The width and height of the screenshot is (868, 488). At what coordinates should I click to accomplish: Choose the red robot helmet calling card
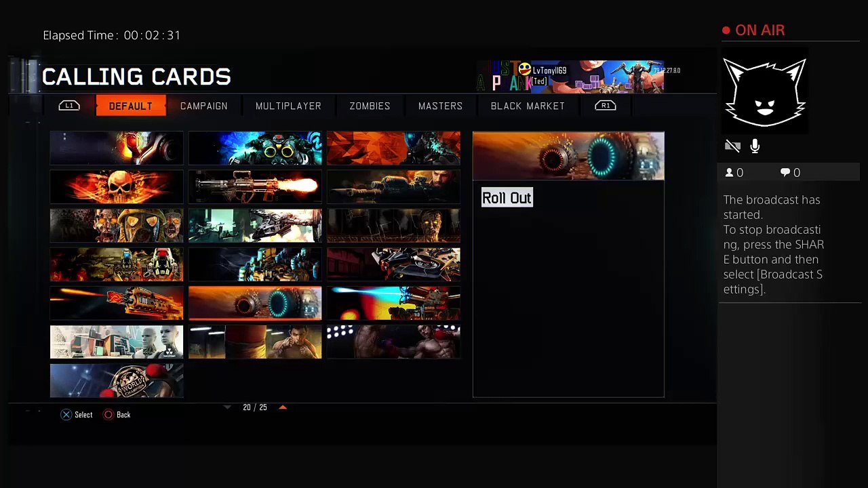pyautogui.click(x=117, y=148)
